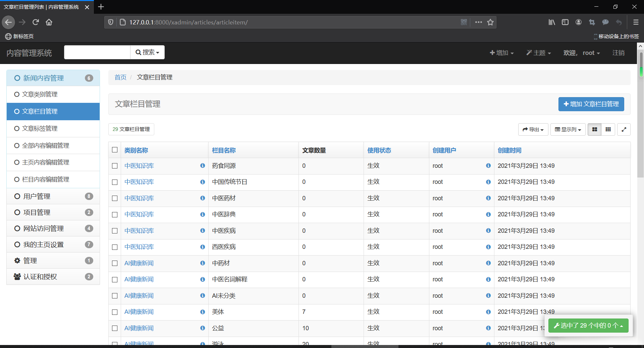Click the fullscreen expand icon above the table
644x348 pixels.
point(624,129)
